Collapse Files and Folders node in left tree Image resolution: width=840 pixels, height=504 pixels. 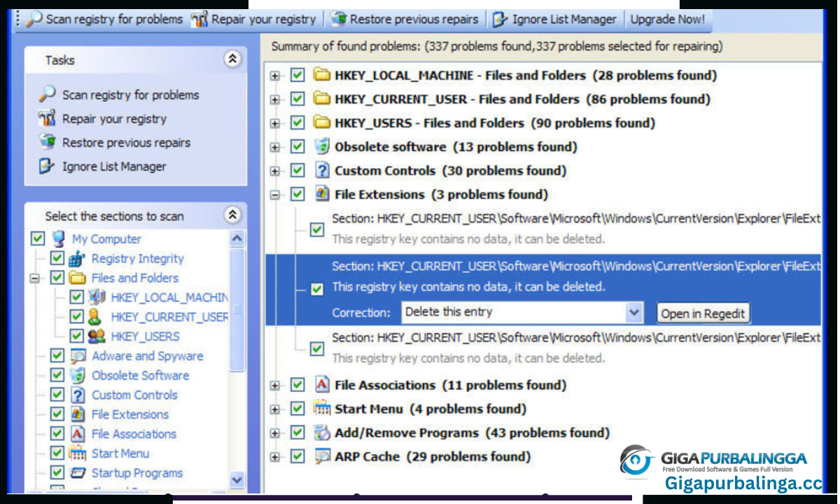click(34, 278)
